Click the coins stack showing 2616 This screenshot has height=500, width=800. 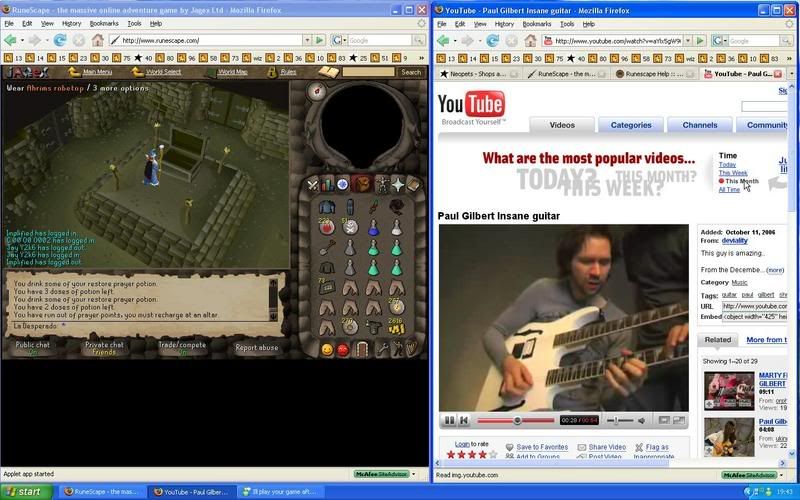[x=396, y=328]
